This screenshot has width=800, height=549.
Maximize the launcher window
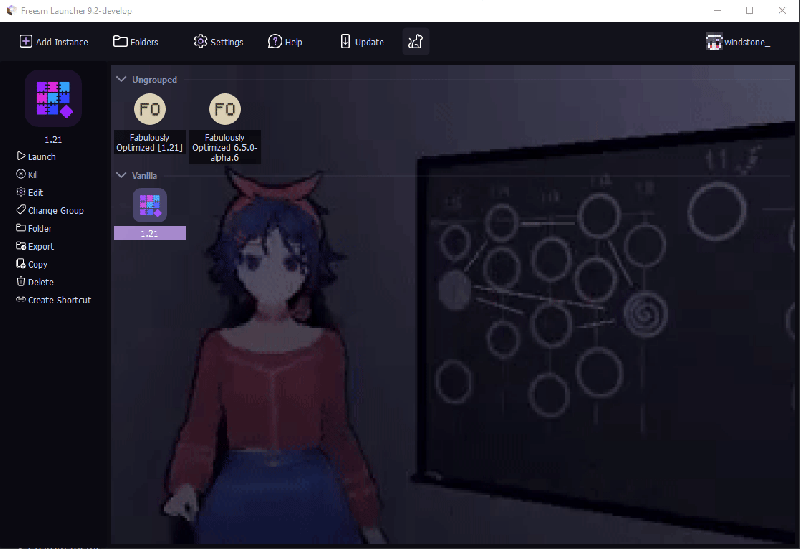pos(749,10)
